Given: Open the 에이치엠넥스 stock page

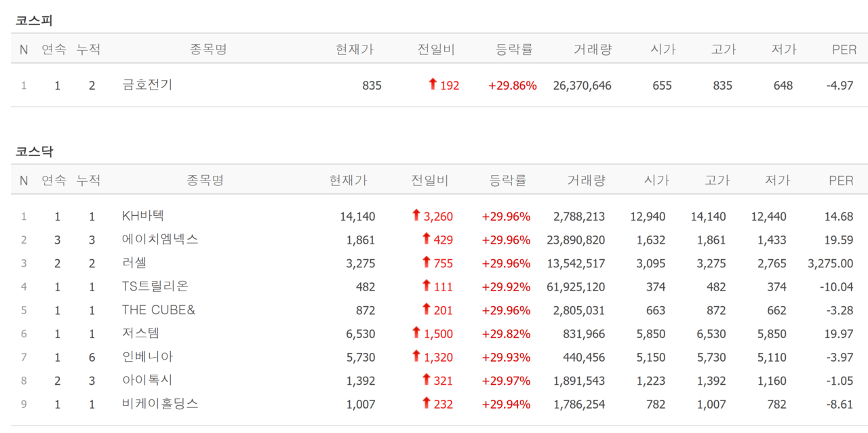Looking at the screenshot, I should pyautogui.click(x=160, y=240).
